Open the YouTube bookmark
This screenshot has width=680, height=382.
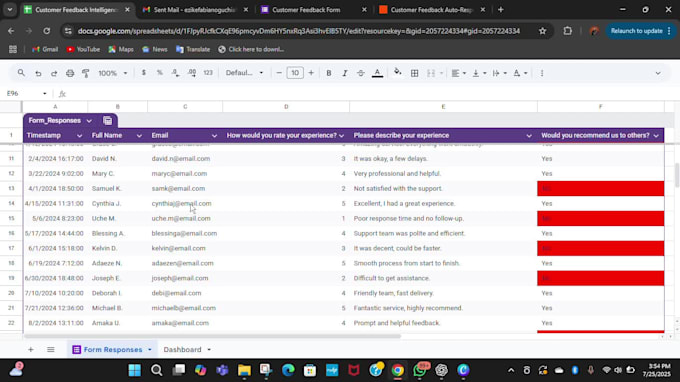tap(83, 49)
